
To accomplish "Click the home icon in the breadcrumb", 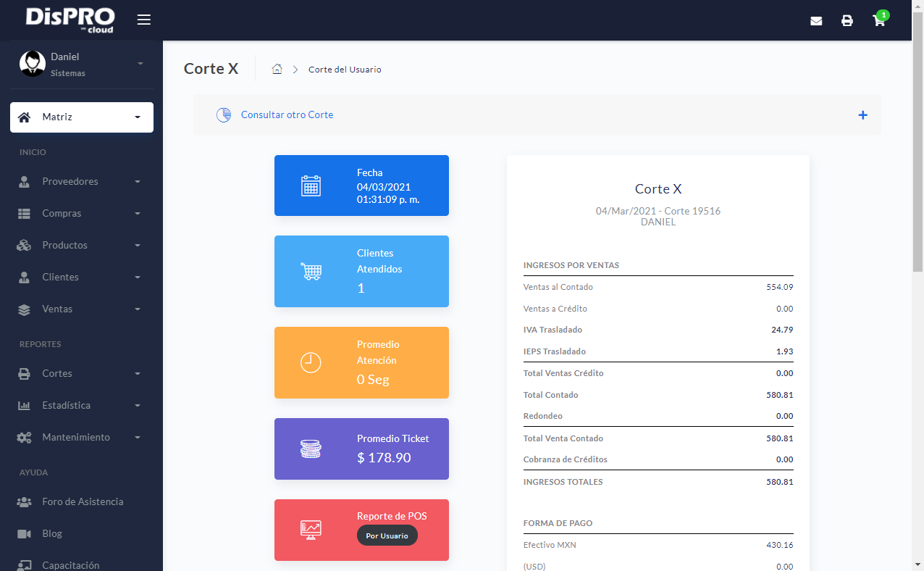I will pyautogui.click(x=277, y=69).
